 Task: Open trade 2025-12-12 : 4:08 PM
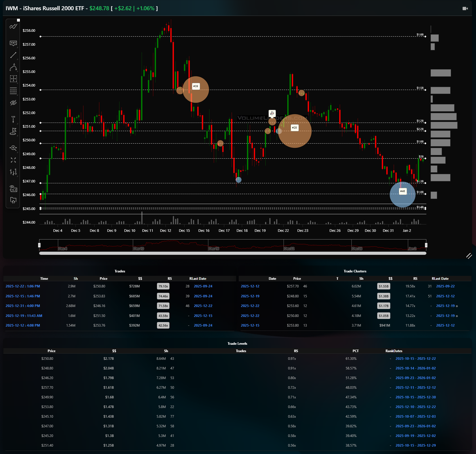pos(23,325)
